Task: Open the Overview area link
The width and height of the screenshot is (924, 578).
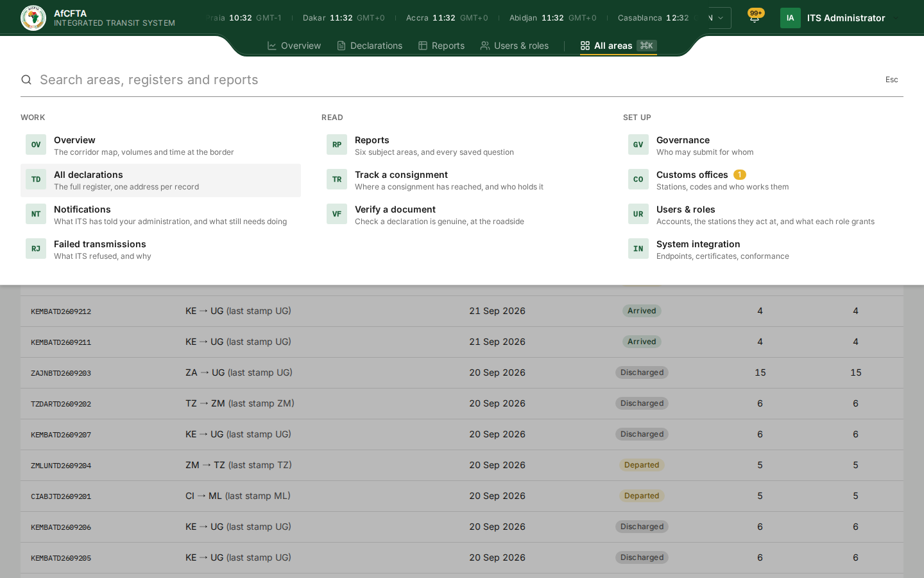Action: pyautogui.click(x=160, y=146)
